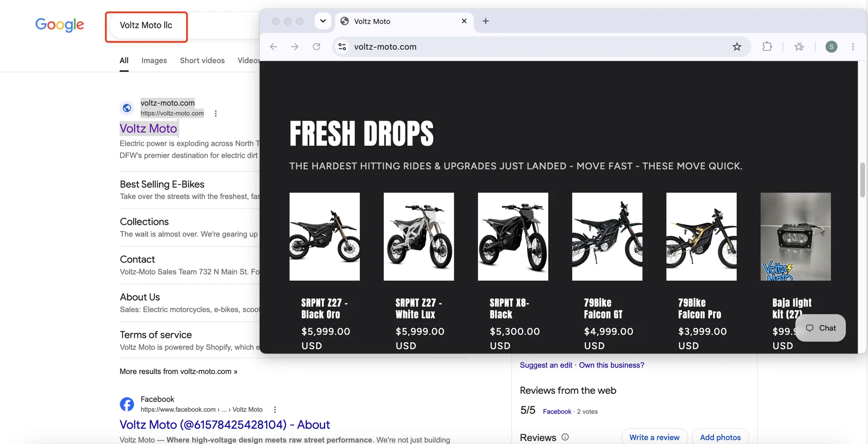The image size is (868, 444).
Task: Switch to the Images search tab
Action: (154, 61)
